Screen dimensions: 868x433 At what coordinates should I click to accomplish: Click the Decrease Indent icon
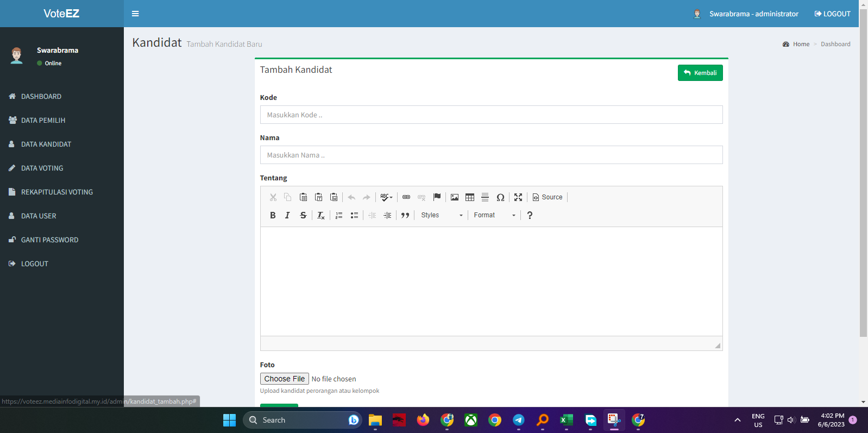[372, 215]
